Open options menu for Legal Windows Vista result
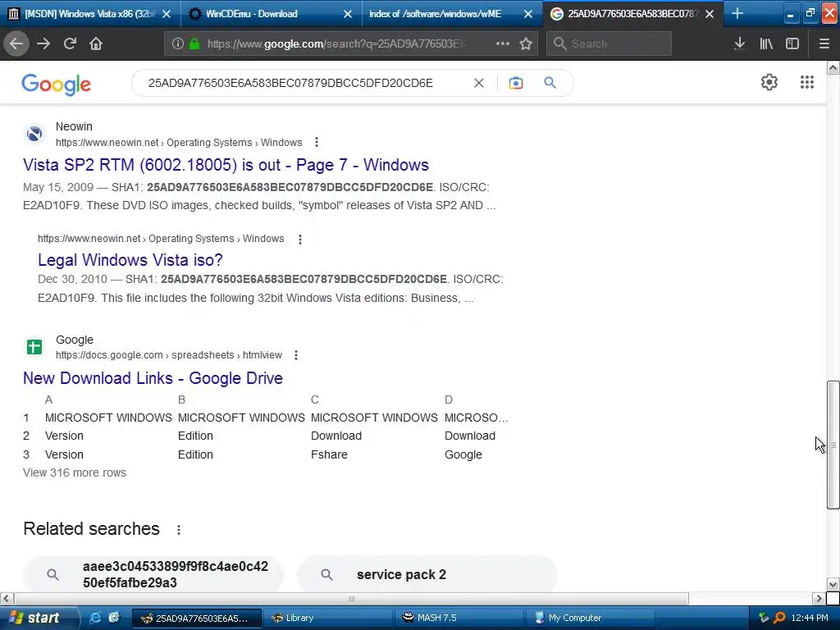The image size is (840, 630). coord(300,239)
